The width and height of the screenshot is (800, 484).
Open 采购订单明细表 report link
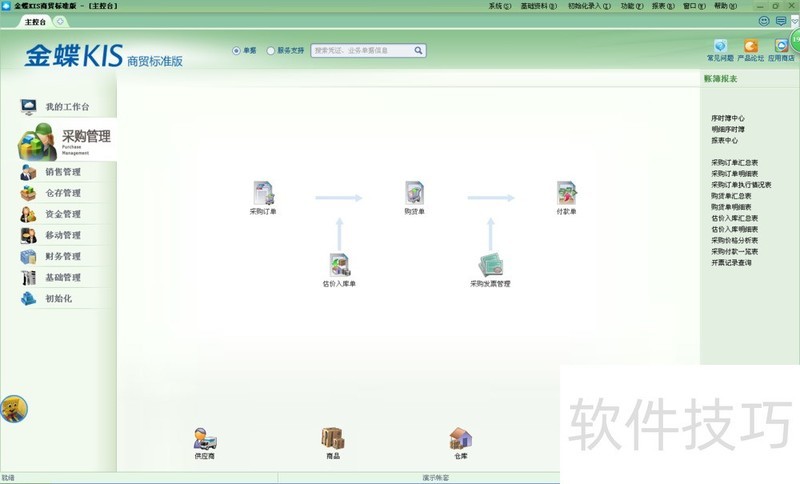(x=734, y=174)
